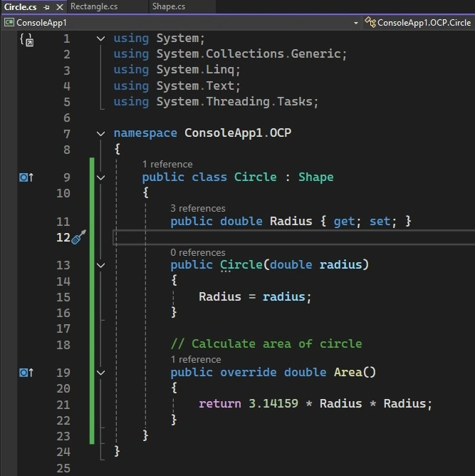
Task: Switch to the Rectangle.cs tab
Action: pos(94,6)
